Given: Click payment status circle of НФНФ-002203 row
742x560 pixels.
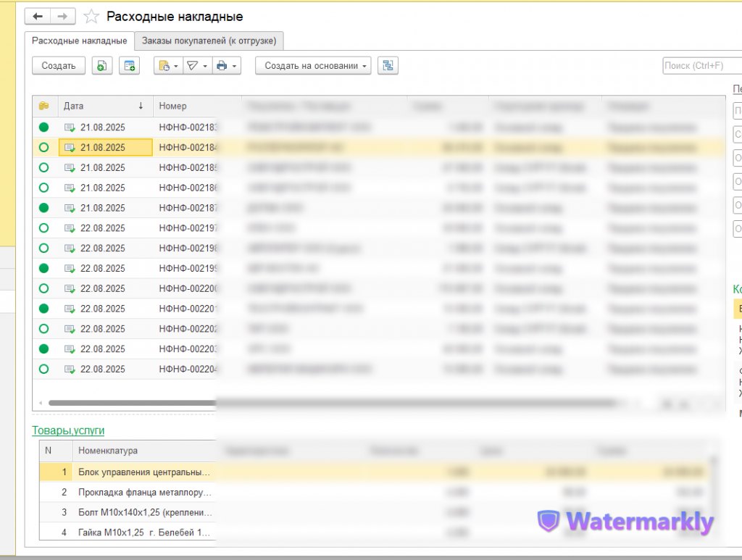Looking at the screenshot, I should point(44,348).
